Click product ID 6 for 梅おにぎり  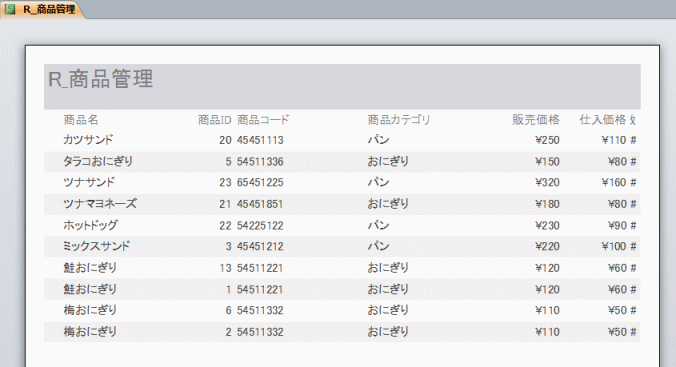[x=228, y=310]
